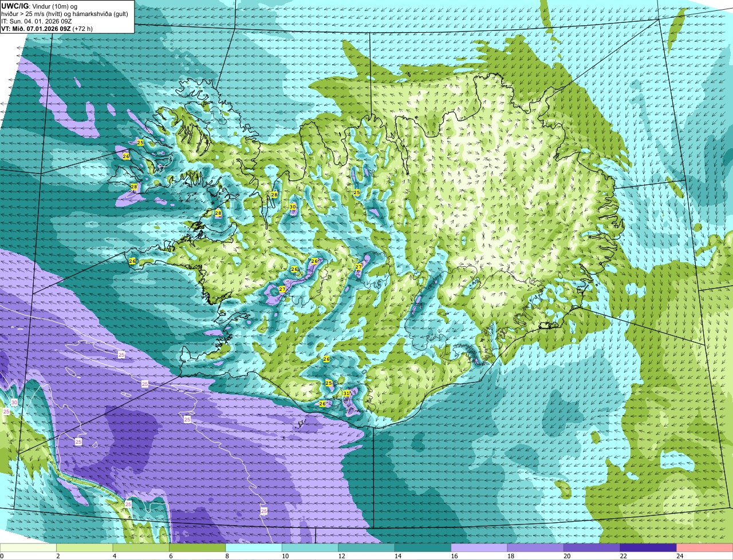Click the '6' value on the wind scale
The height and width of the screenshot is (560, 733).
click(170, 555)
